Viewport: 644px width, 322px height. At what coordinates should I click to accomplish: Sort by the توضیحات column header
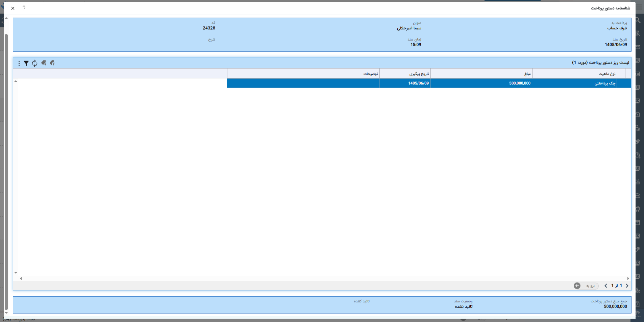[x=303, y=74]
